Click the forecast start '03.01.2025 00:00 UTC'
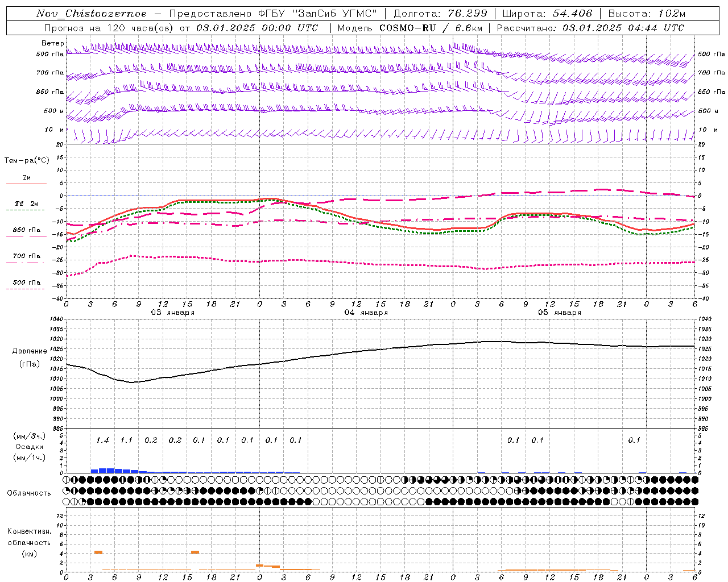Viewport: 728px width, 582px height. tap(257, 28)
